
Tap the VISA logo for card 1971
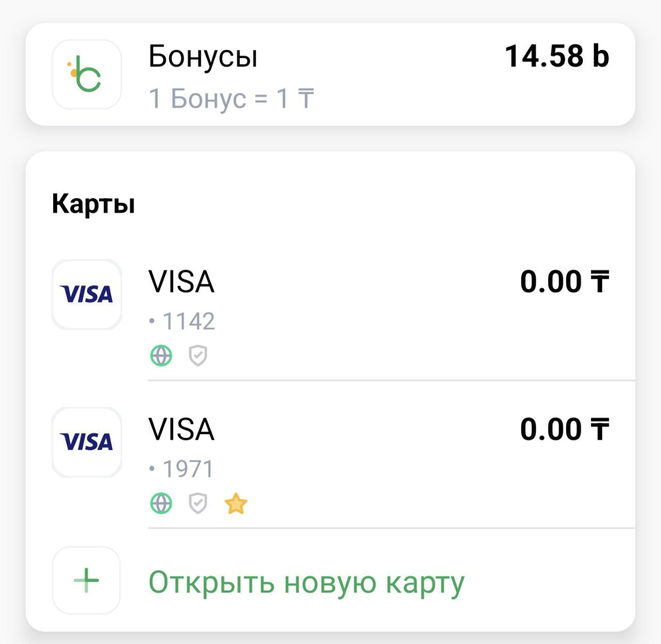point(87,442)
